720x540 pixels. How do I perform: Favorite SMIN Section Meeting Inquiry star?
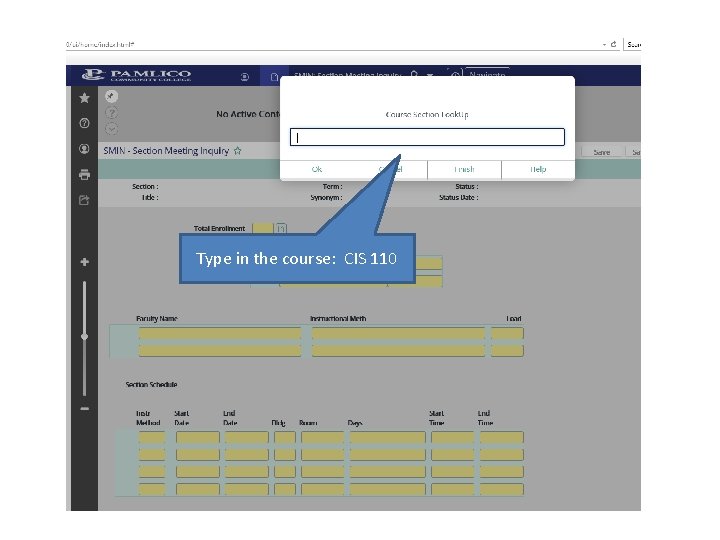[237, 151]
